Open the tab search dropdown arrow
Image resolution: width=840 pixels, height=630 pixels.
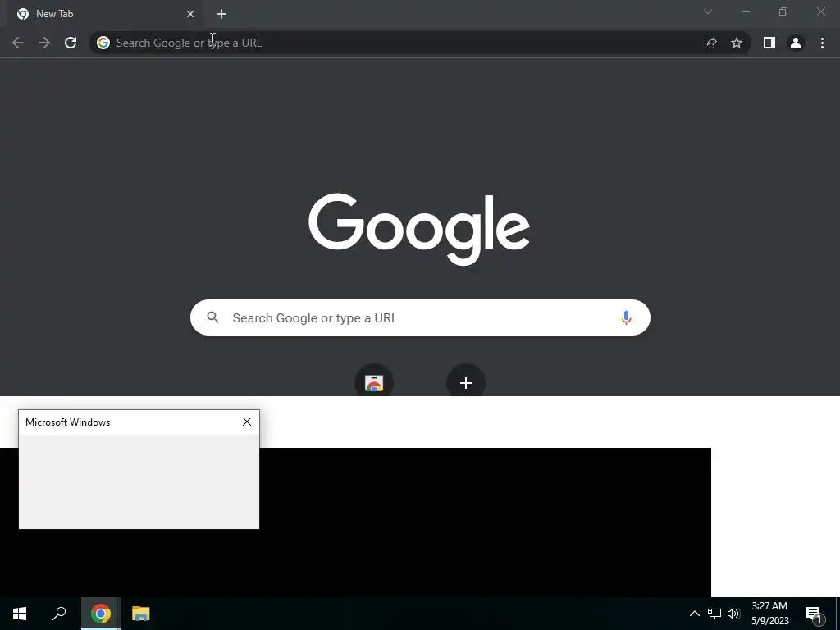[x=708, y=11]
